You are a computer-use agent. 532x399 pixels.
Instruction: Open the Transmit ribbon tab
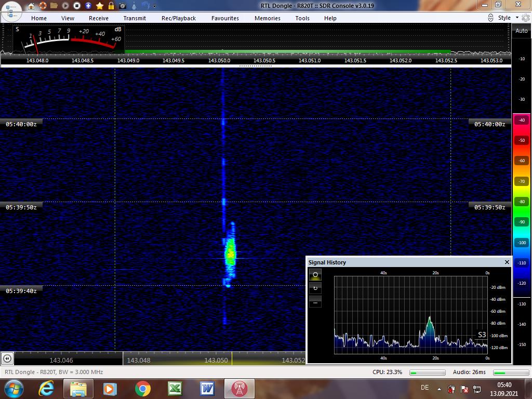(x=135, y=18)
